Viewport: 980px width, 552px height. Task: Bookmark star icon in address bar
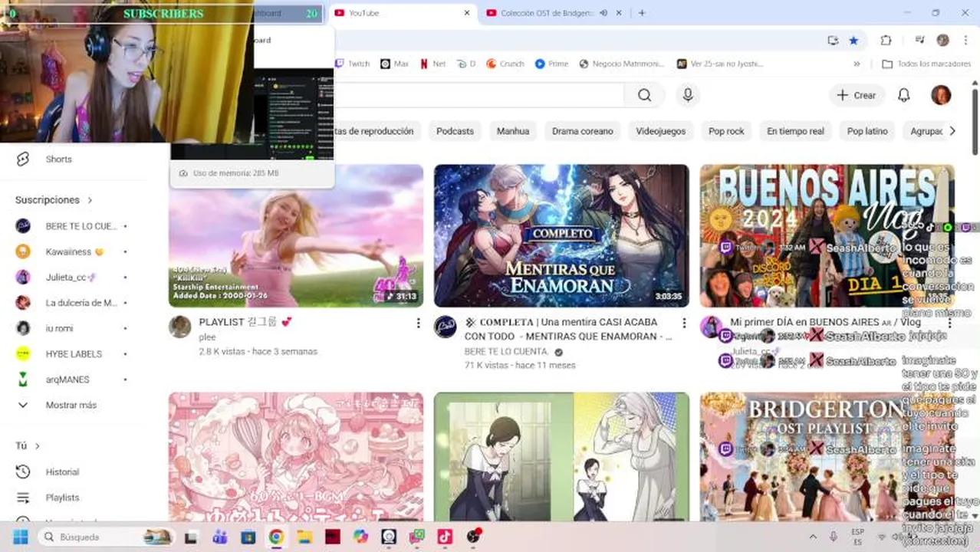(x=853, y=41)
